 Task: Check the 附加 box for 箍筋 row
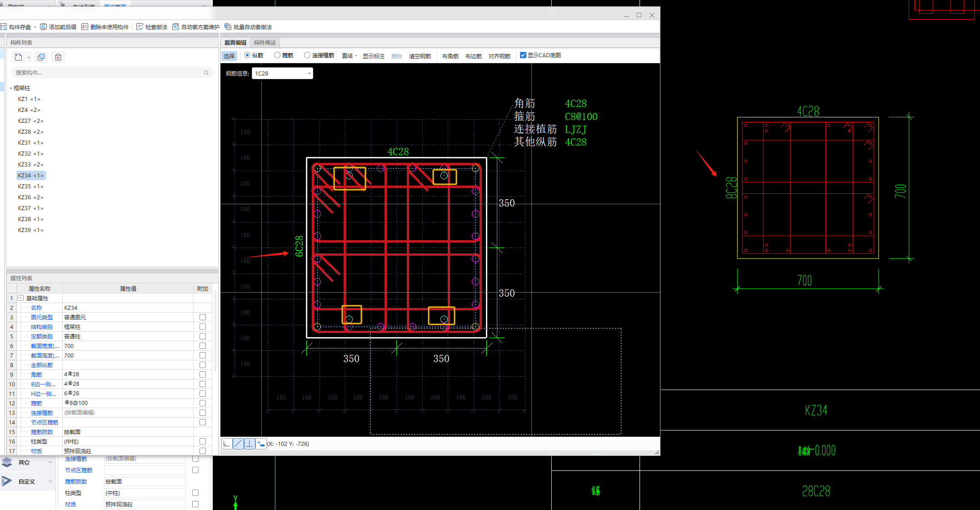click(x=203, y=403)
